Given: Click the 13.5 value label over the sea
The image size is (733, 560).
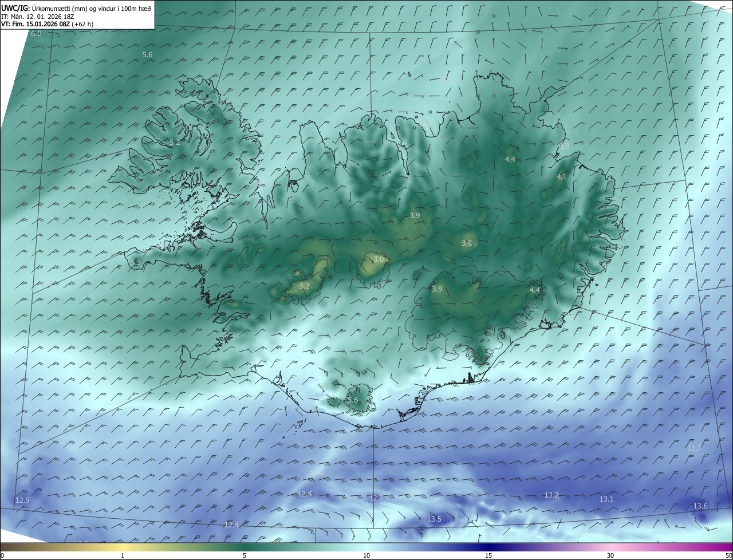Looking at the screenshot, I should coord(434,519).
